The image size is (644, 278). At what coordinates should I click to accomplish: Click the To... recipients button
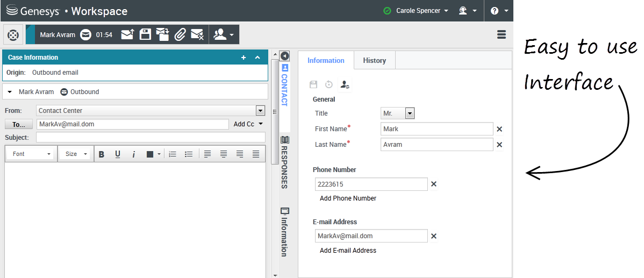point(19,125)
